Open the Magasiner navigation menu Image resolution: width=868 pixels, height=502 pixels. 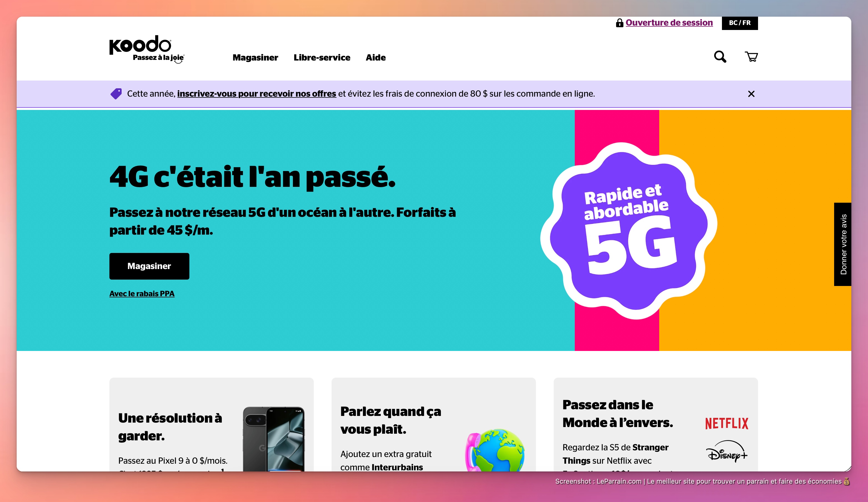pos(255,57)
